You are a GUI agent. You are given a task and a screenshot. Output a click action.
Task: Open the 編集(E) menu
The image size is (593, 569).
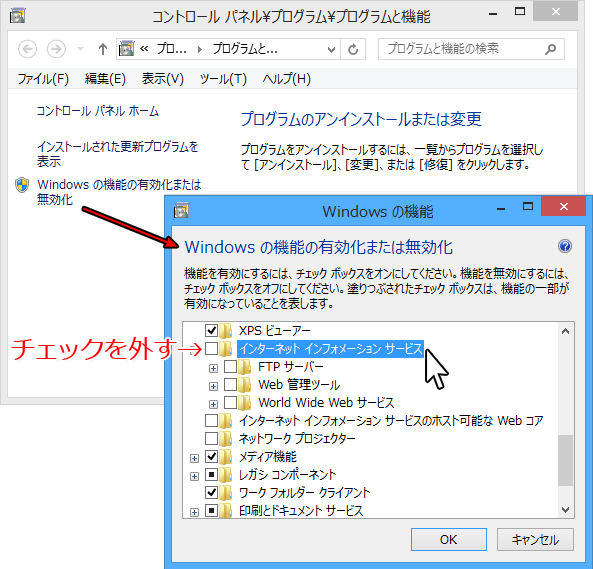click(x=105, y=79)
